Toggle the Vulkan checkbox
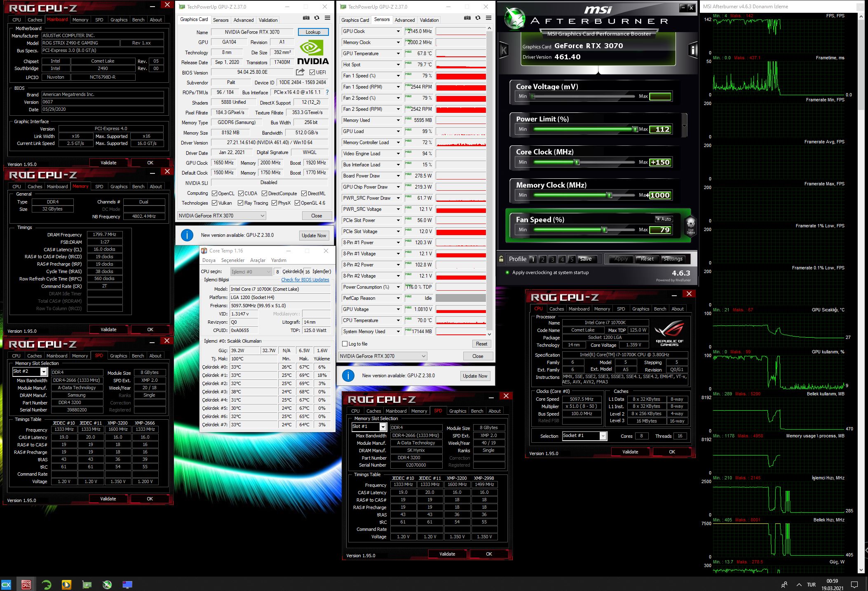868x591 pixels. [x=214, y=203]
